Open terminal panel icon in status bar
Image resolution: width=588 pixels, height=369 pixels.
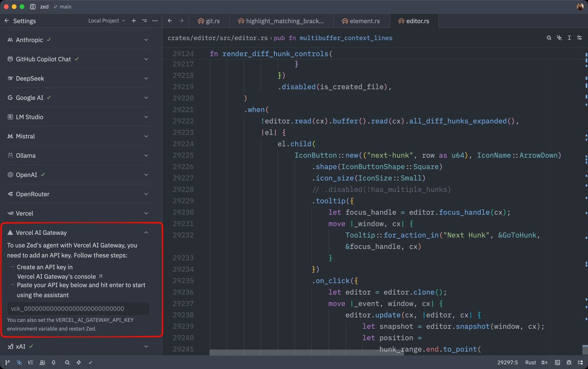[558, 362]
